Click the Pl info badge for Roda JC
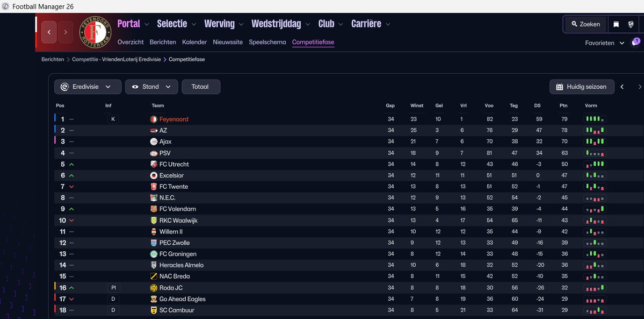 click(x=114, y=288)
